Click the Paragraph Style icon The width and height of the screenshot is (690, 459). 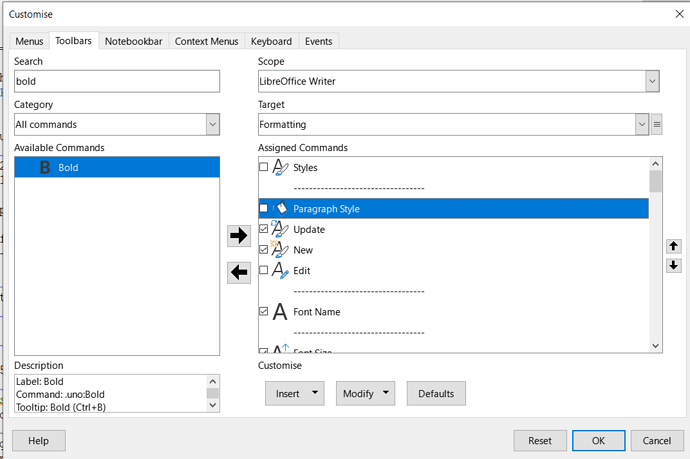[x=280, y=208]
